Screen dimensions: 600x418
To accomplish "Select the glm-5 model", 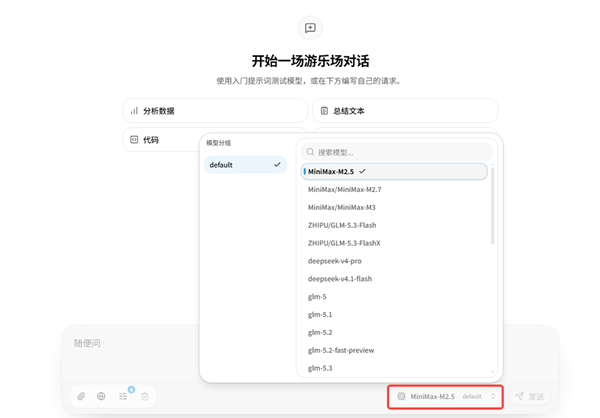I will pos(394,297).
